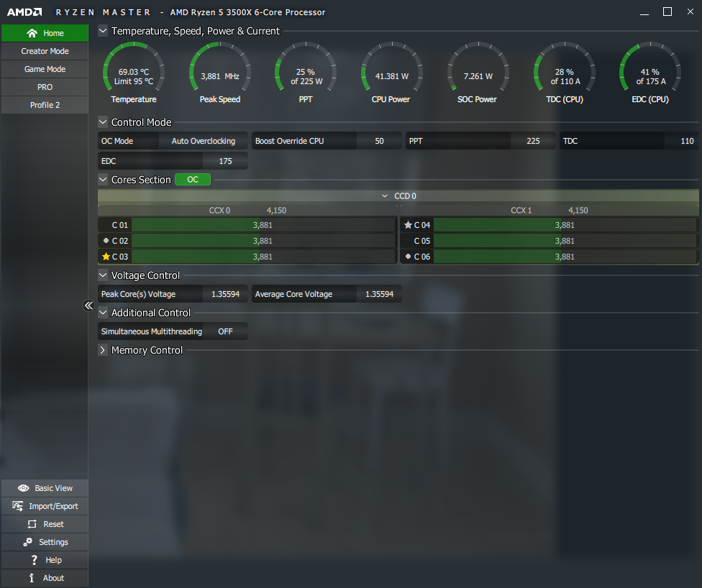Viewport: 702px width, 588px height.
Task: Collapse sidebar with double chevron icon
Action: (x=88, y=306)
